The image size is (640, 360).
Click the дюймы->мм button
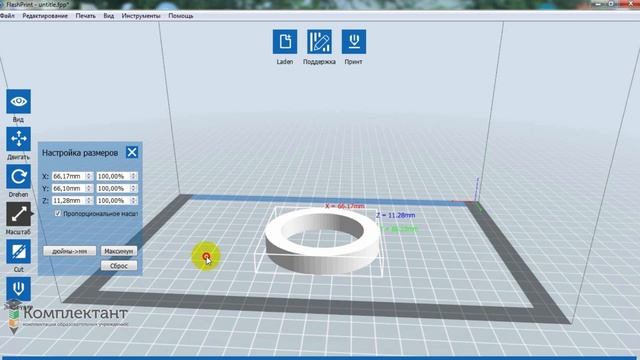(70, 251)
